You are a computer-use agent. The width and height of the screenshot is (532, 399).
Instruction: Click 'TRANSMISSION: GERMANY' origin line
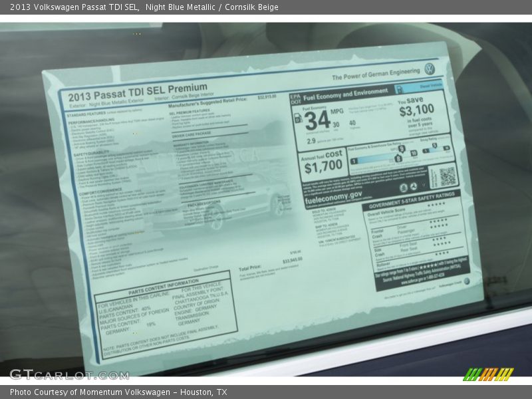[x=192, y=318]
